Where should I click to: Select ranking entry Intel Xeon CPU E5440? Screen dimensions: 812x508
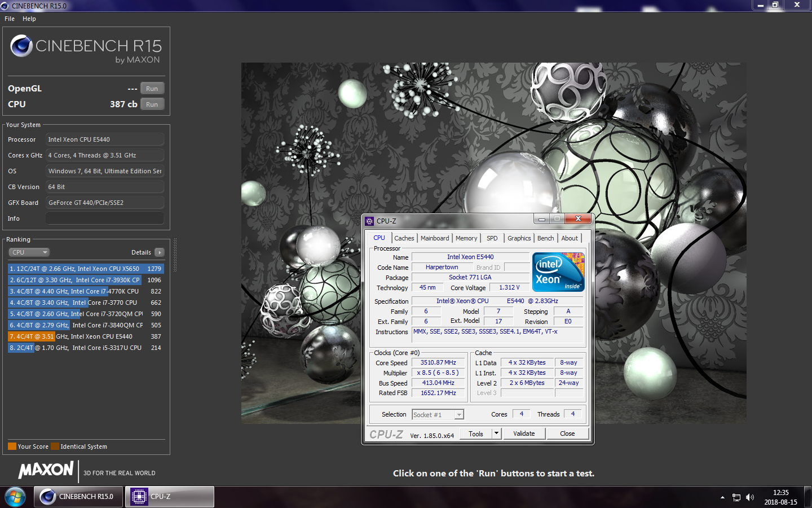[x=86, y=336]
